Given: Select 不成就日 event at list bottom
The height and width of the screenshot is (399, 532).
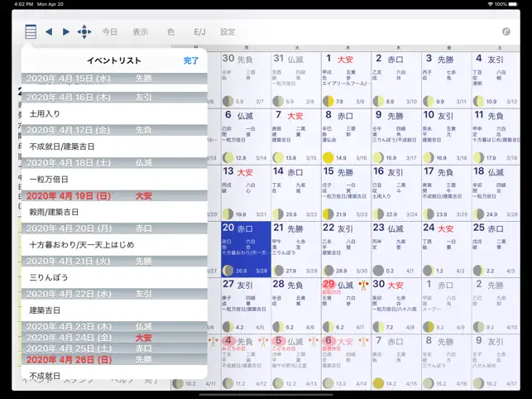Looking at the screenshot, I should (x=114, y=373).
